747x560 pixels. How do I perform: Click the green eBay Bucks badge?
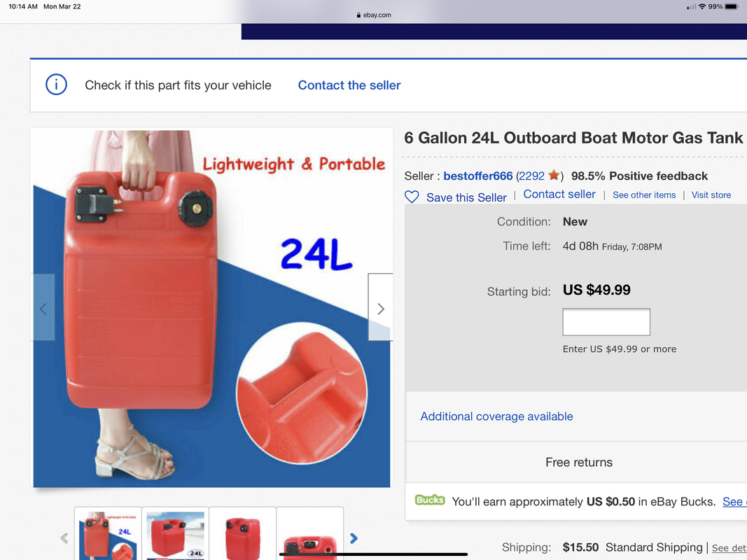[x=430, y=500]
